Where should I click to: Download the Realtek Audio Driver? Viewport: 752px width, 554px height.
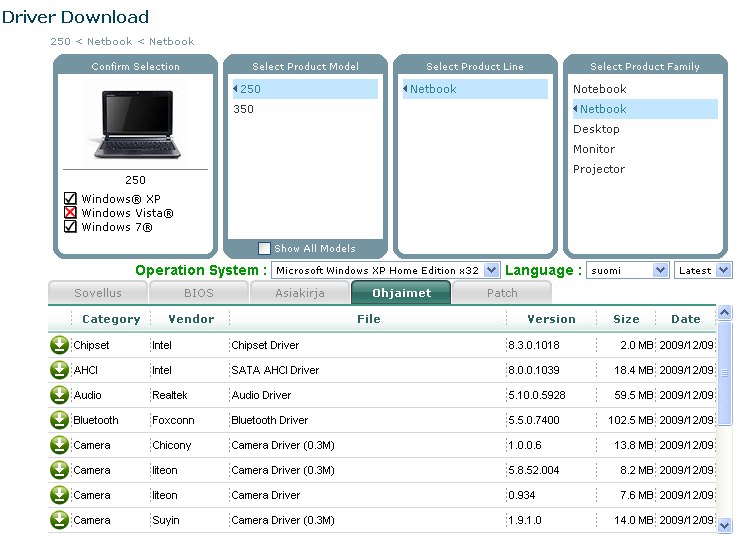(59, 395)
